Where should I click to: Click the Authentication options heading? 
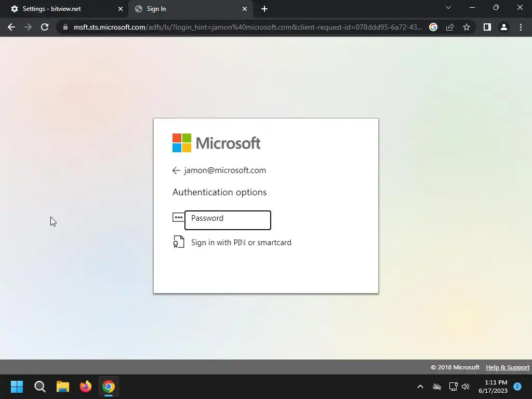[220, 192]
